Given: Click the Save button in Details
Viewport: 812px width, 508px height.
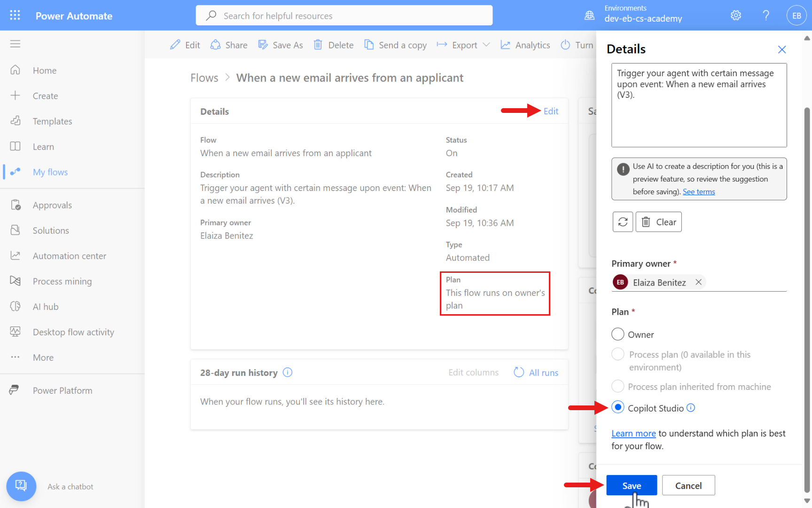Looking at the screenshot, I should pos(632,485).
